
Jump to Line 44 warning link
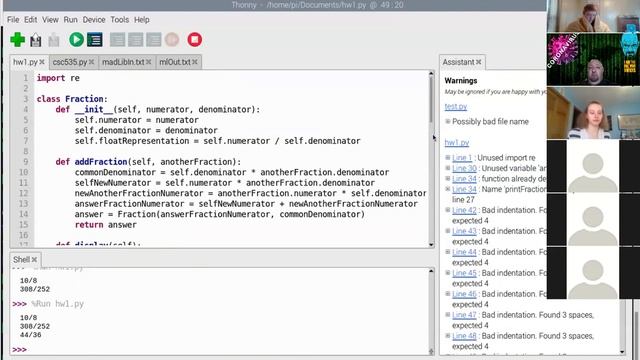coord(464,252)
